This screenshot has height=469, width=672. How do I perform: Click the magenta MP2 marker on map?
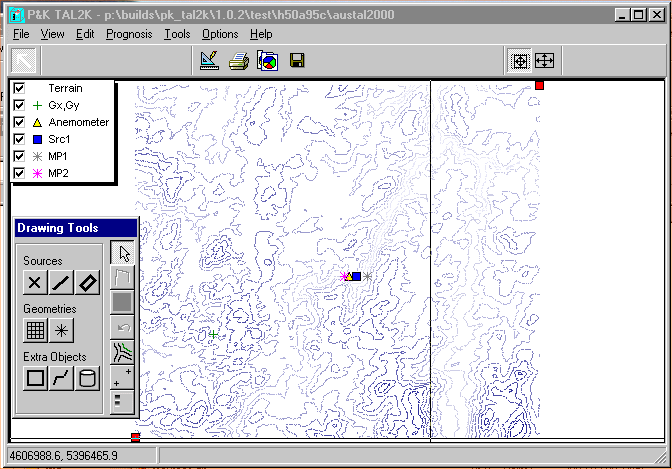point(343,276)
